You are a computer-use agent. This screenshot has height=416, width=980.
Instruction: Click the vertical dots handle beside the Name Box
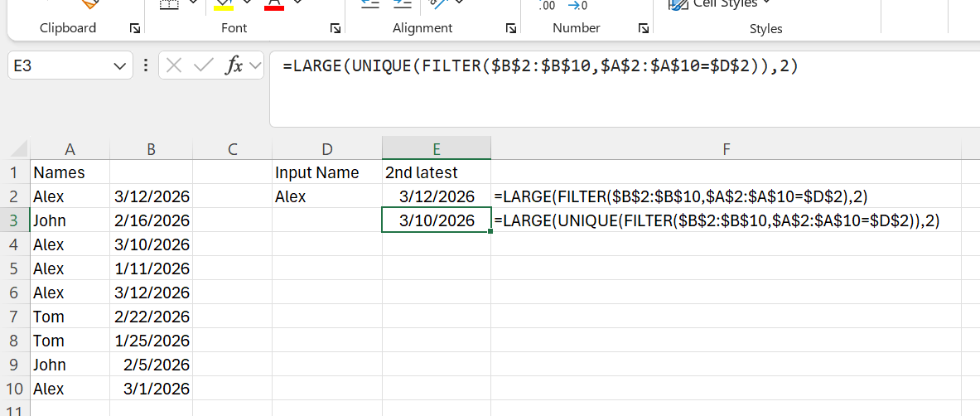point(146,65)
